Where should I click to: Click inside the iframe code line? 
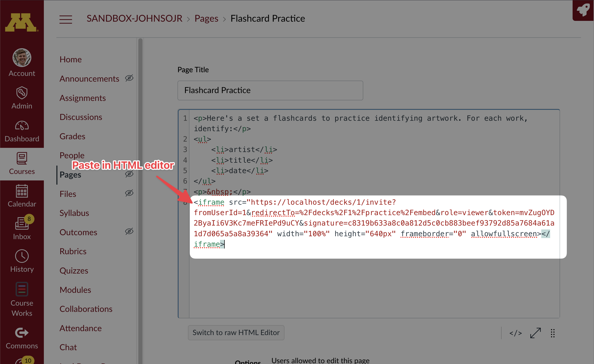pyautogui.click(x=374, y=223)
